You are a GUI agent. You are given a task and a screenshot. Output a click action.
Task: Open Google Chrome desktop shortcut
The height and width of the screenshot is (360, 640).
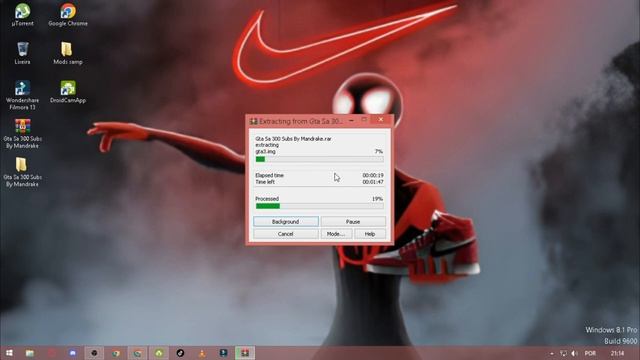pos(68,15)
